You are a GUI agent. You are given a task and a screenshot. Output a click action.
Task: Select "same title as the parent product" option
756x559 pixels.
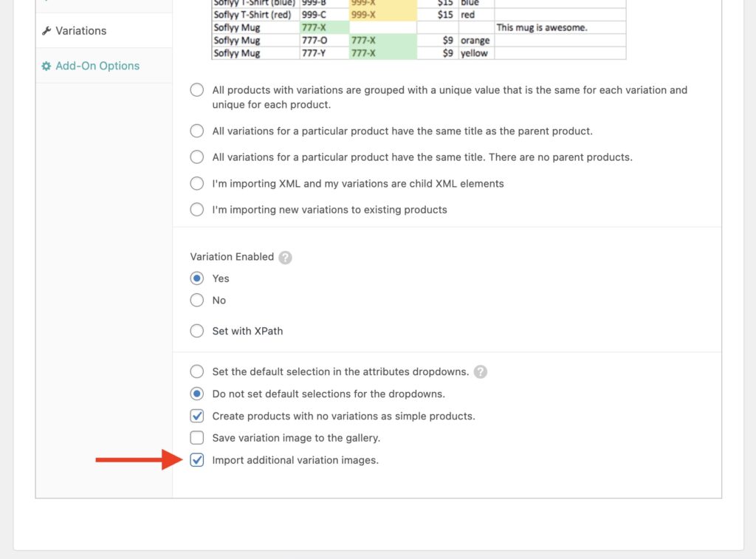coord(197,131)
